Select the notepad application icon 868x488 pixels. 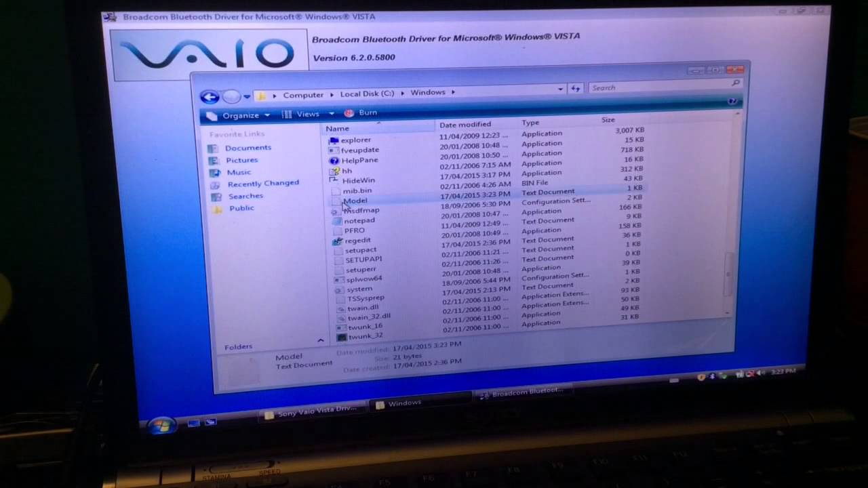tap(336, 221)
